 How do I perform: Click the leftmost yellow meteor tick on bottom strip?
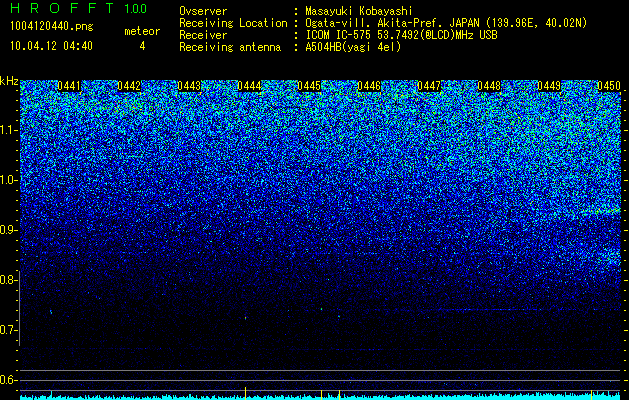[245, 393]
